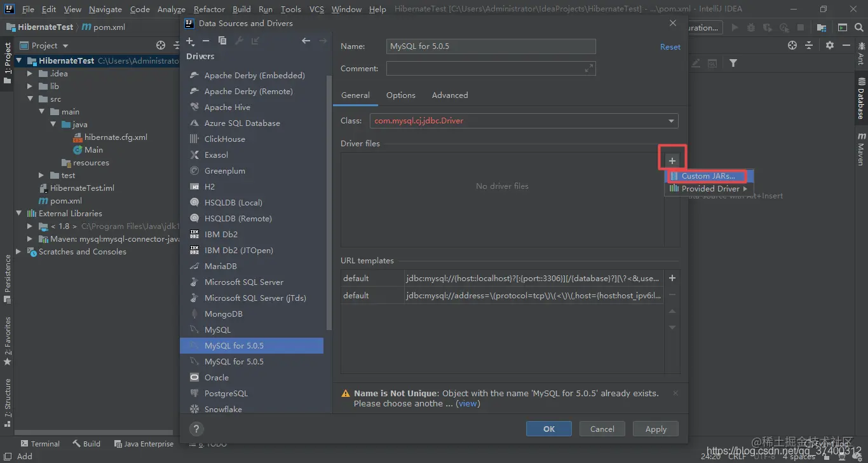
Task: Select the first default URL template row
Action: tap(502, 278)
